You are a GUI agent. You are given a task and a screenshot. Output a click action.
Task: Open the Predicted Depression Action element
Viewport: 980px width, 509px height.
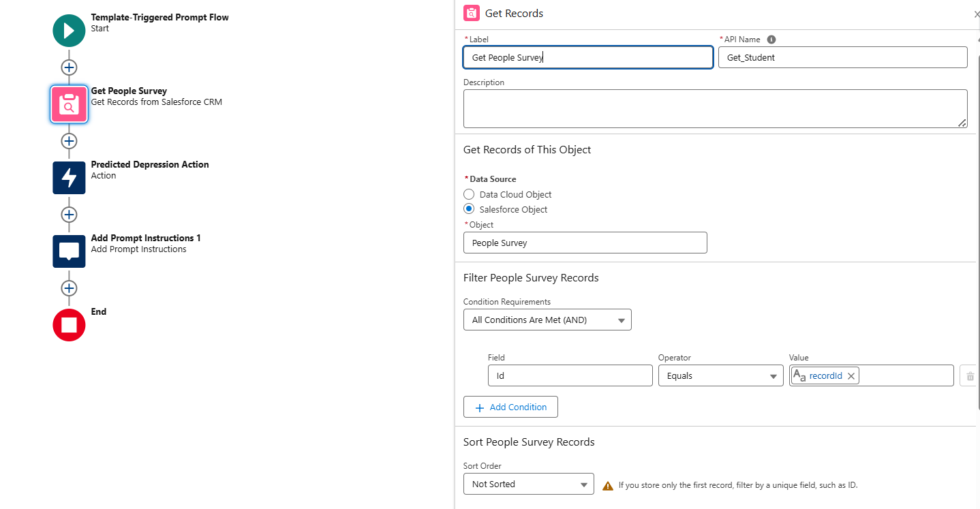[x=69, y=178]
